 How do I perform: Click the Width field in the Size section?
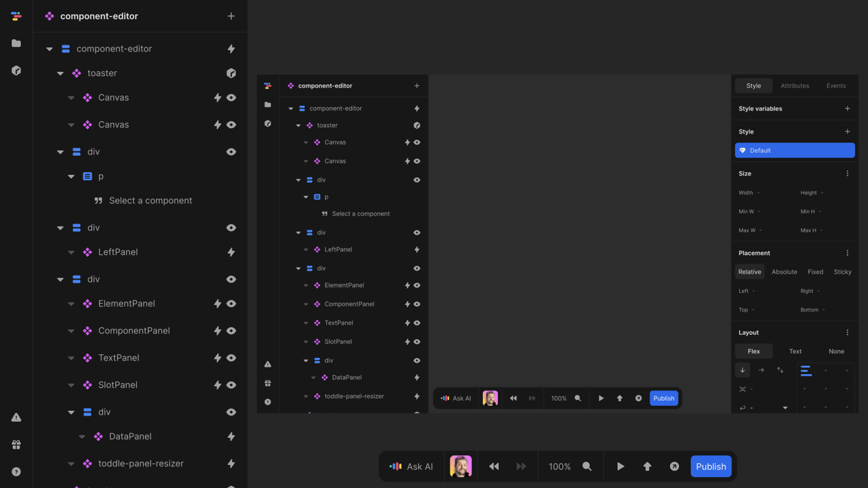point(765,192)
